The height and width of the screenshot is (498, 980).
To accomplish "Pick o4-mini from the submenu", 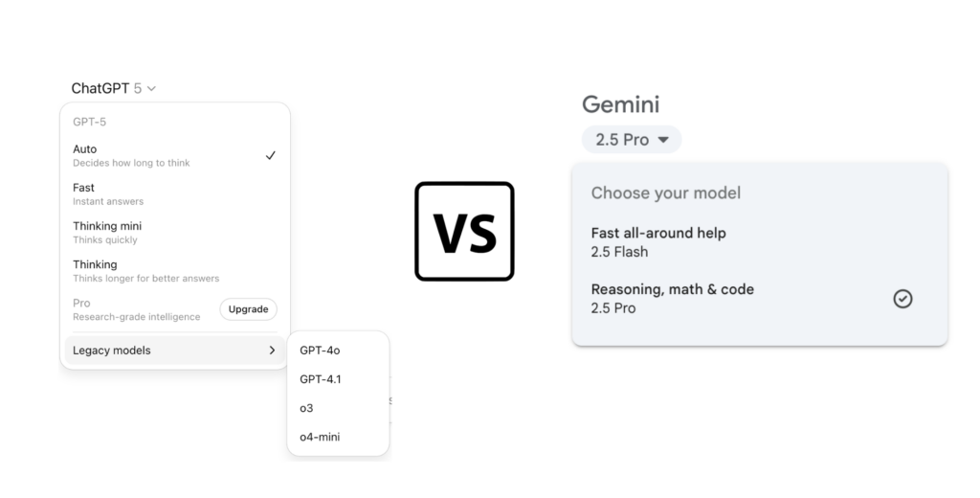I will click(320, 437).
